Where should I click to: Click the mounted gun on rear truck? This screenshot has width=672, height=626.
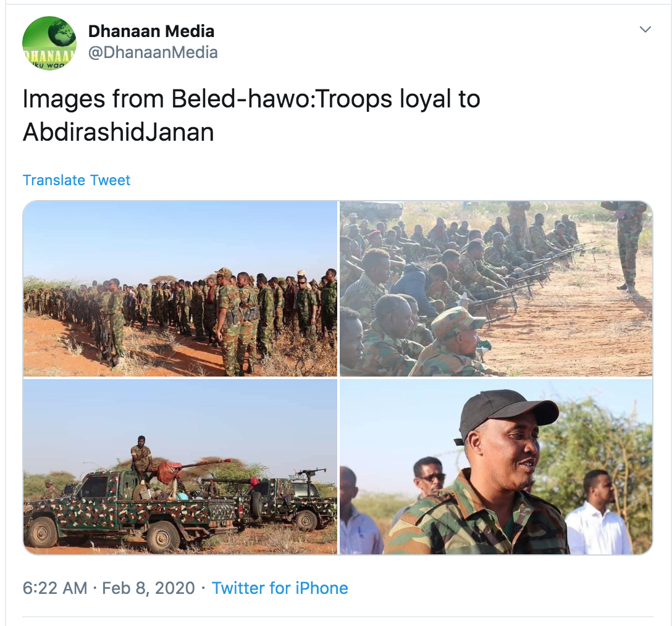308,474
